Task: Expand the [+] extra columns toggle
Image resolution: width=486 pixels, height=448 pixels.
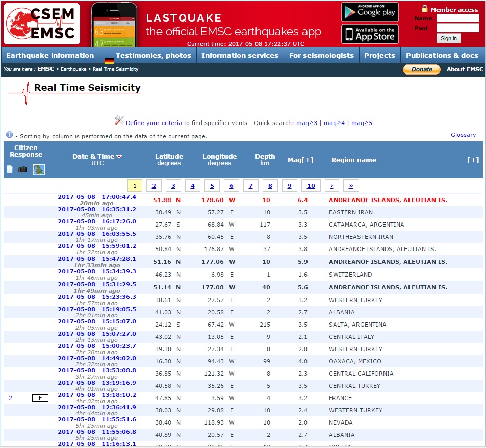Action: click(x=473, y=160)
